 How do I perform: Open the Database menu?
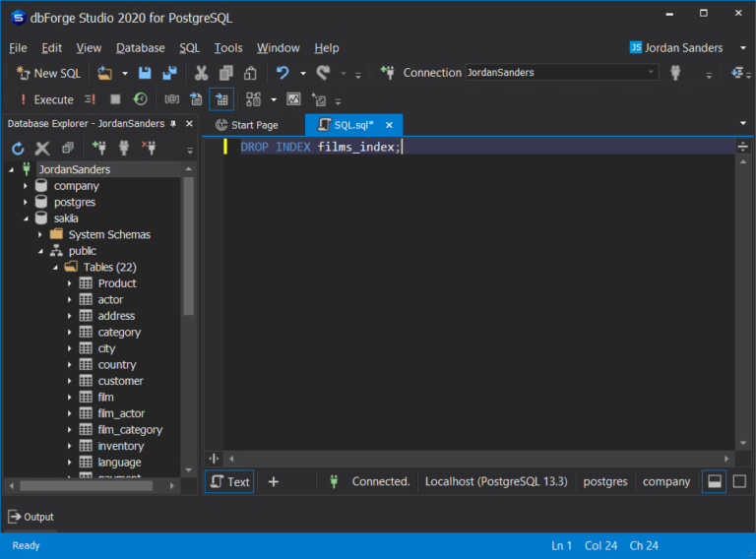140,47
